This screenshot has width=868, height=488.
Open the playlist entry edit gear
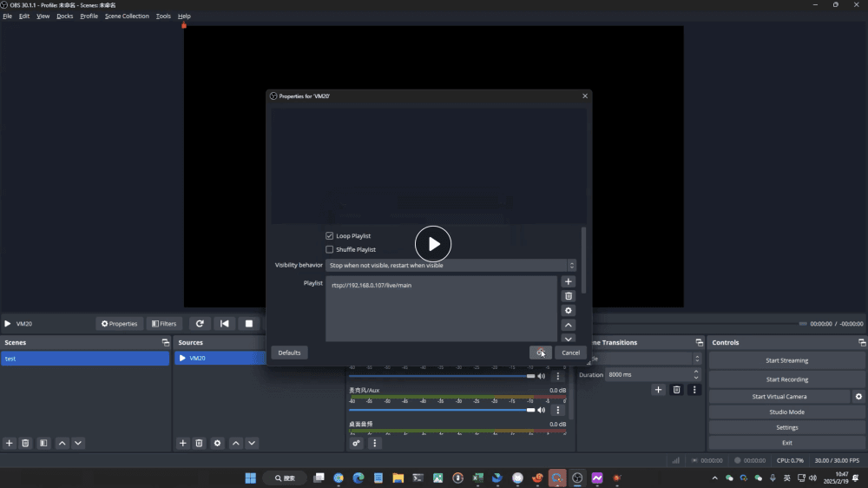[568, 311]
